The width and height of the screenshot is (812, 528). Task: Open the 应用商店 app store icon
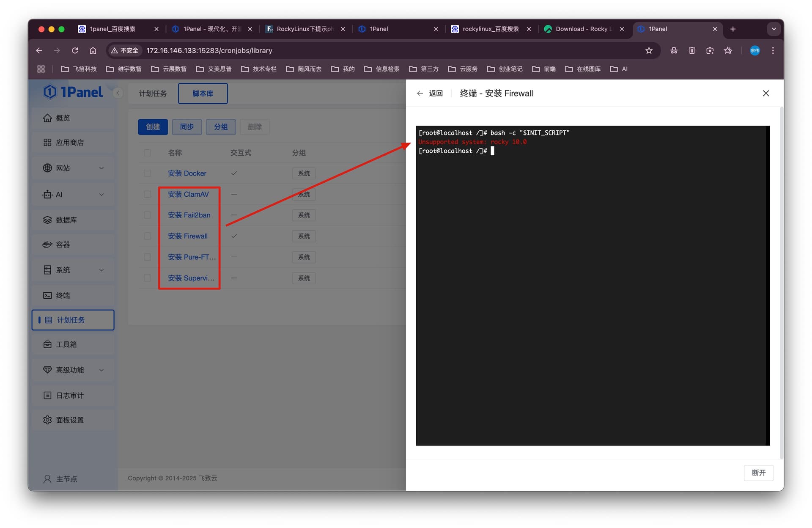(47, 143)
